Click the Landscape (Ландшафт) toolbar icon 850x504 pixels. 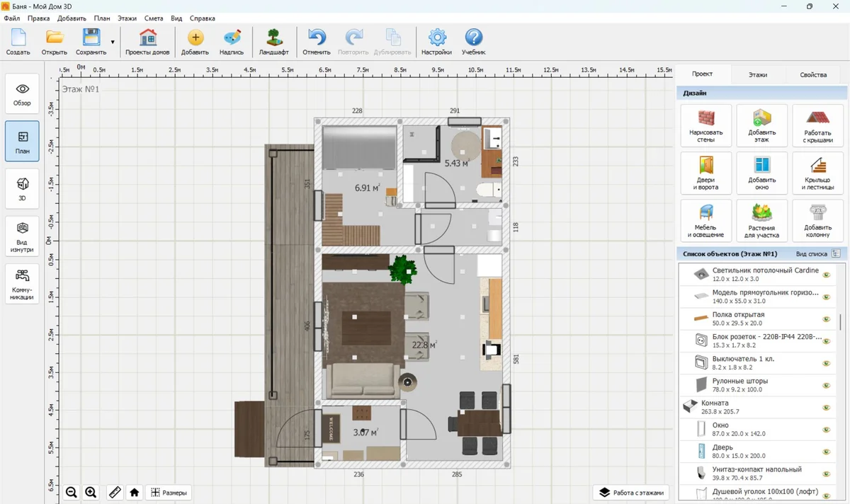tap(273, 42)
